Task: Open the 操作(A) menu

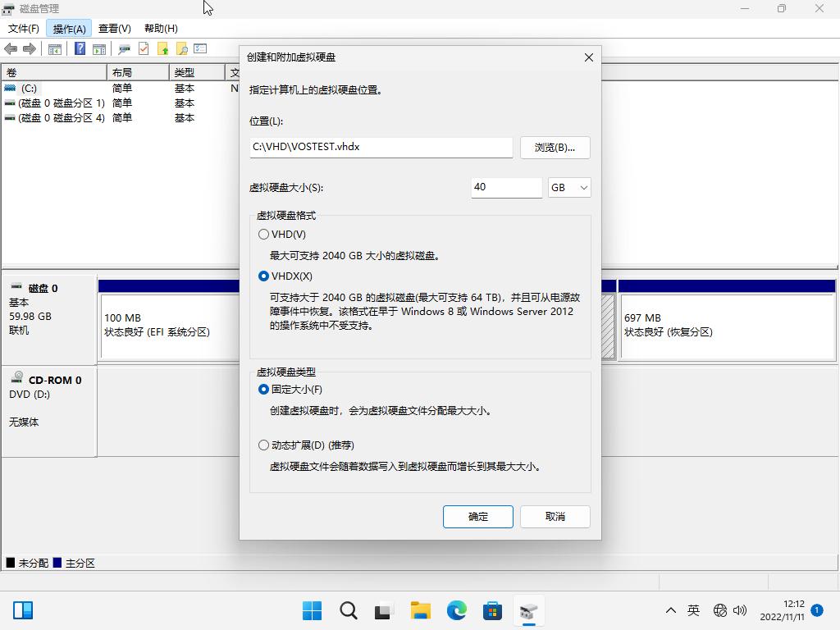Action: 70,28
